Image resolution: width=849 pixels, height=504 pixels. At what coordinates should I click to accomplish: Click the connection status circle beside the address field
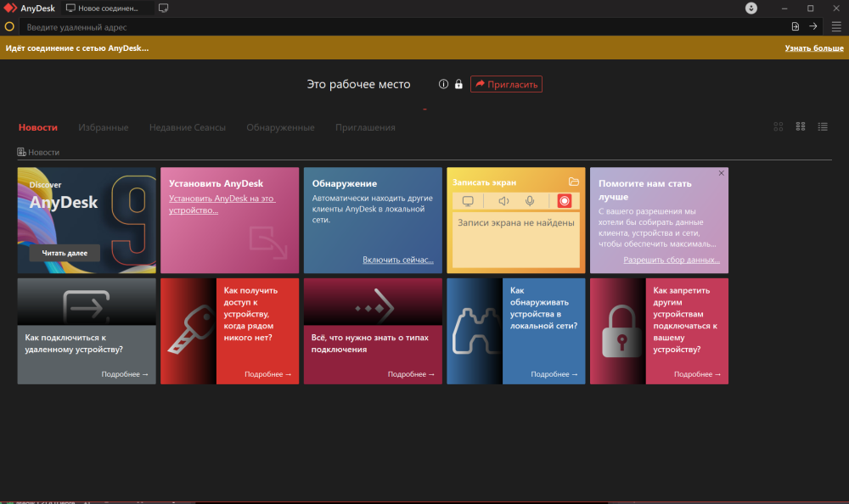point(9,26)
